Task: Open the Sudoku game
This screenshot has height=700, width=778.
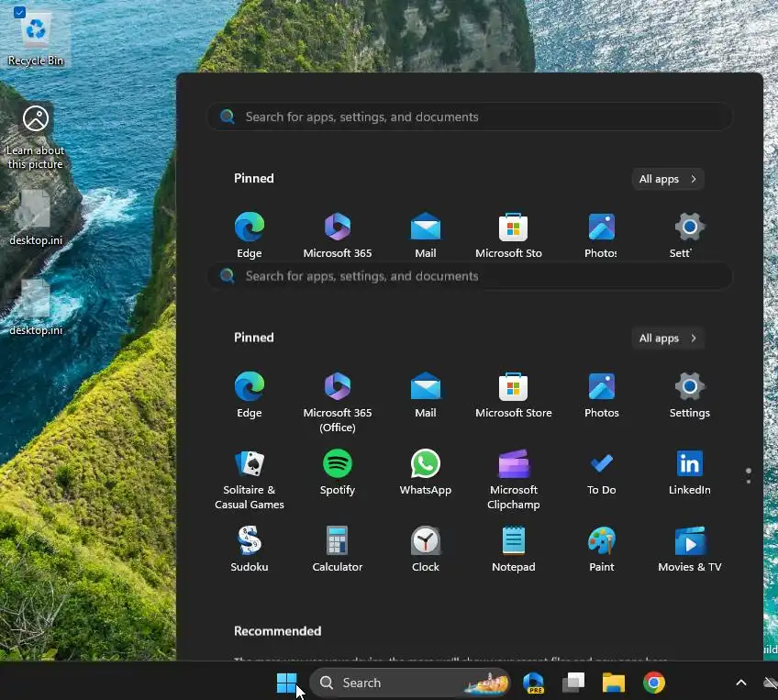Action: click(249, 549)
